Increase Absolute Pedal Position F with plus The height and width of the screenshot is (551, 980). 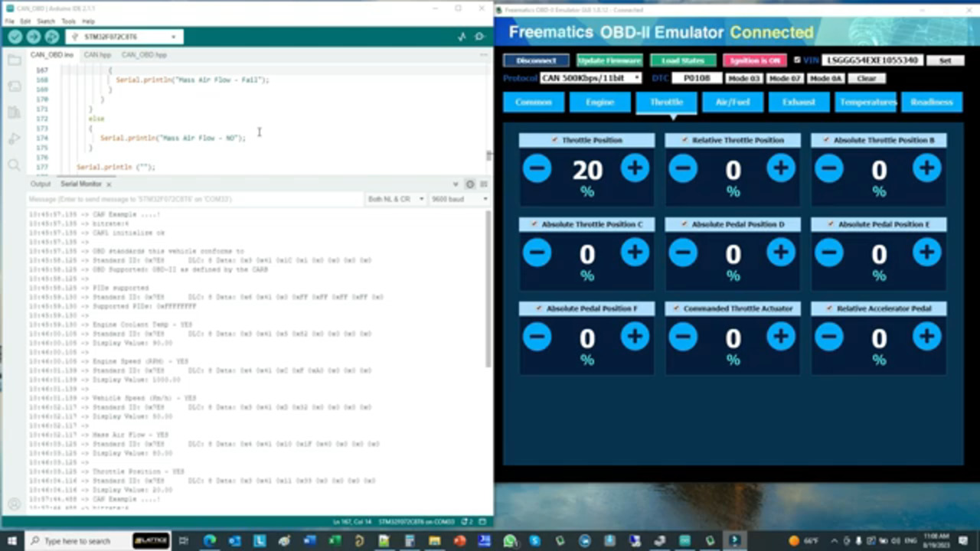tap(635, 337)
